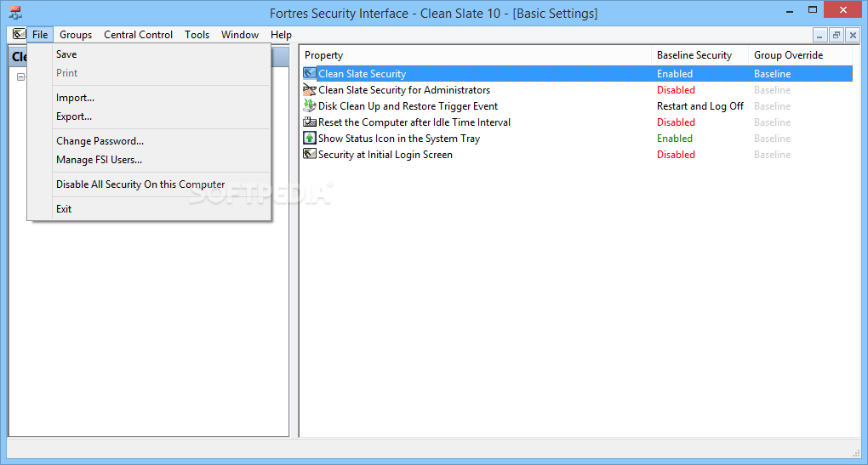Click the Disk Clean Up and Restore icon

point(310,105)
